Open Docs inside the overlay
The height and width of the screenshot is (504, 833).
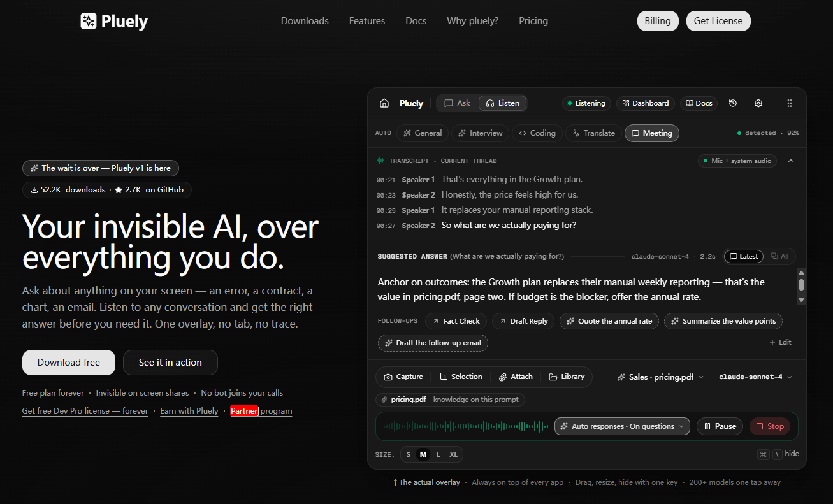(699, 103)
